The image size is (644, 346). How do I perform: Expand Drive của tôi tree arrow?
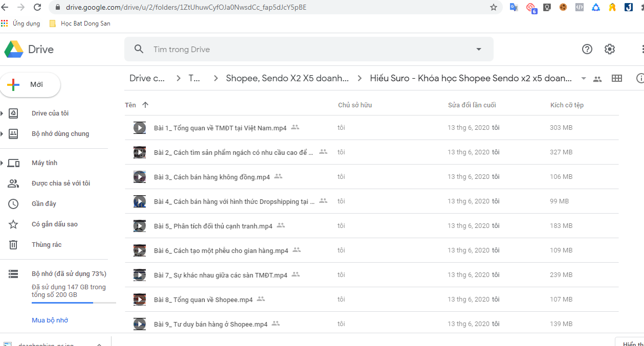click(2, 113)
